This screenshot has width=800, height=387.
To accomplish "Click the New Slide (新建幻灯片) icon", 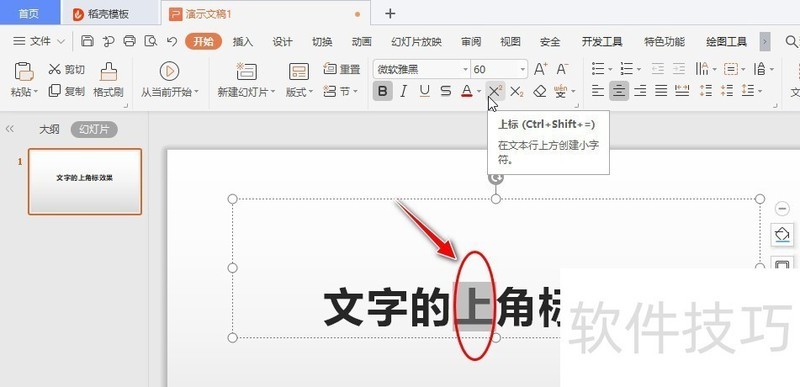I will 246,71.
